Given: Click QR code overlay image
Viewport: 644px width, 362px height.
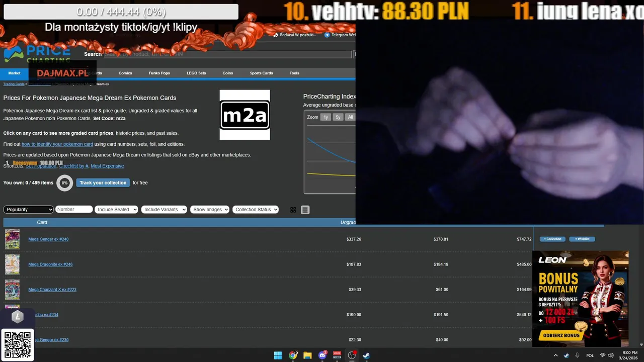Looking at the screenshot, I should tap(18, 345).
